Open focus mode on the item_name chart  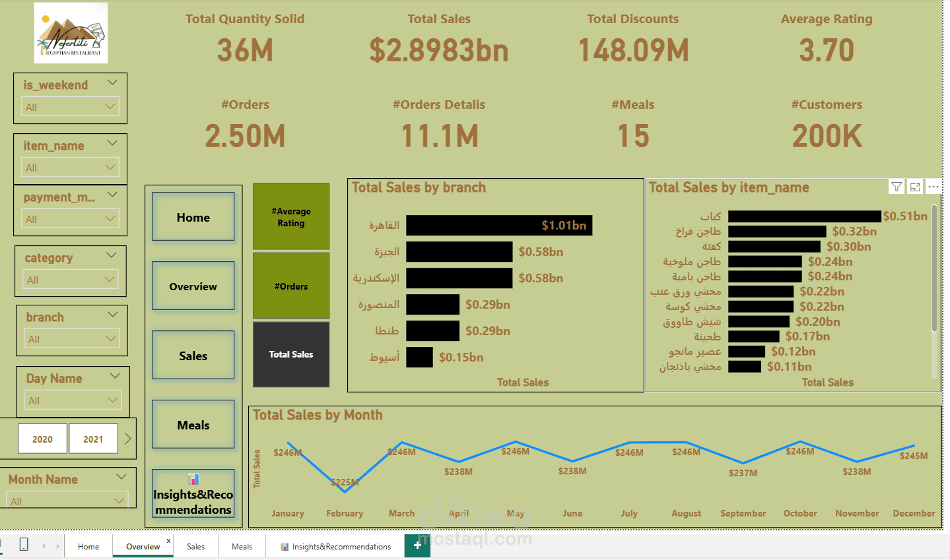click(915, 187)
